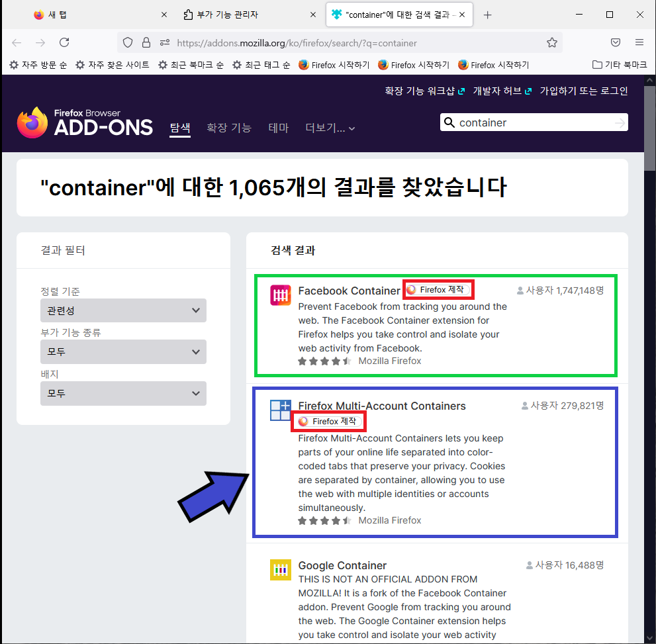Open Firefox Multi-Account Containers title link

pos(382,406)
